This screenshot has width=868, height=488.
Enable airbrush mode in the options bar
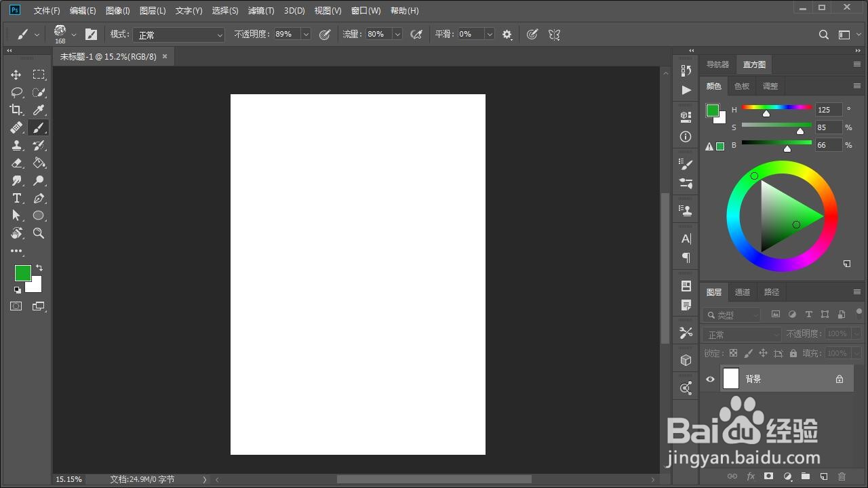pyautogui.click(x=416, y=34)
